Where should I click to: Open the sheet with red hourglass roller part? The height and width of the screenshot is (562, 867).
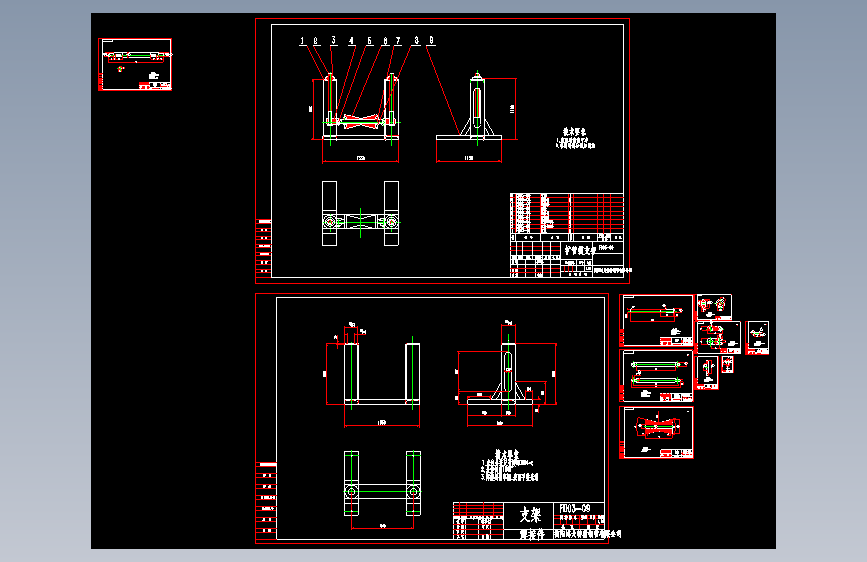click(656, 433)
